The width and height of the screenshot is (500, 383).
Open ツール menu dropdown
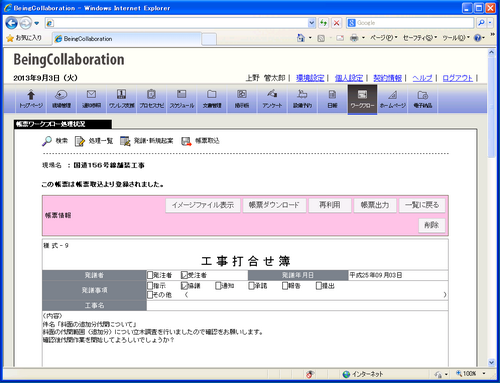coord(456,38)
